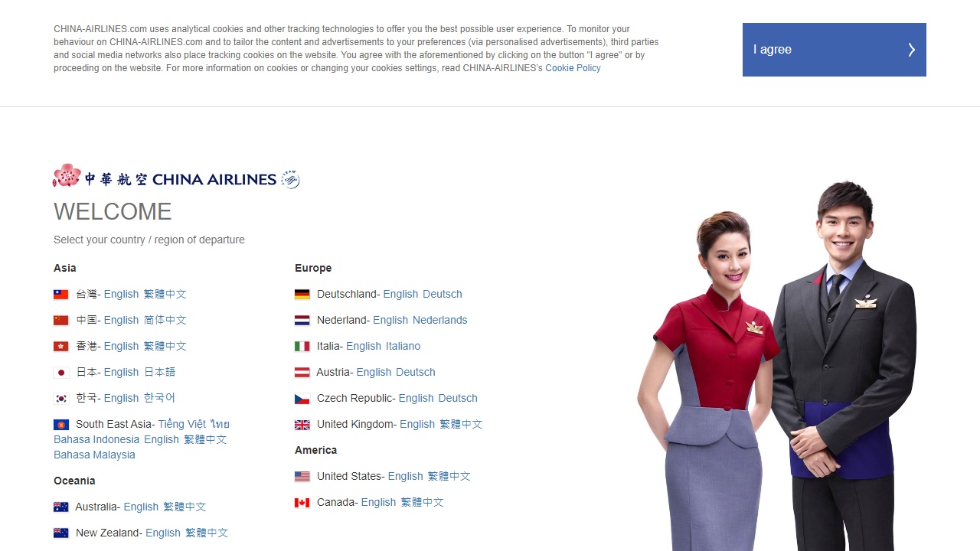Select 繁體中文 for South East Asia

(x=205, y=439)
